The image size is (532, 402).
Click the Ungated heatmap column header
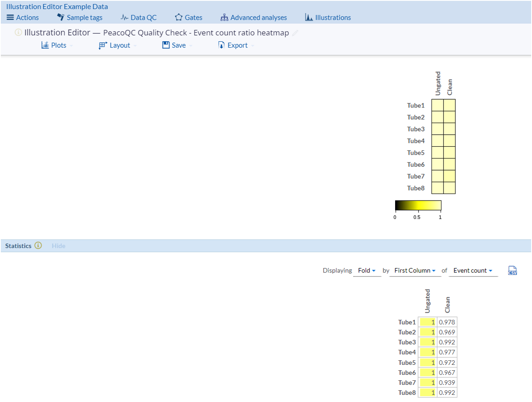438,83
